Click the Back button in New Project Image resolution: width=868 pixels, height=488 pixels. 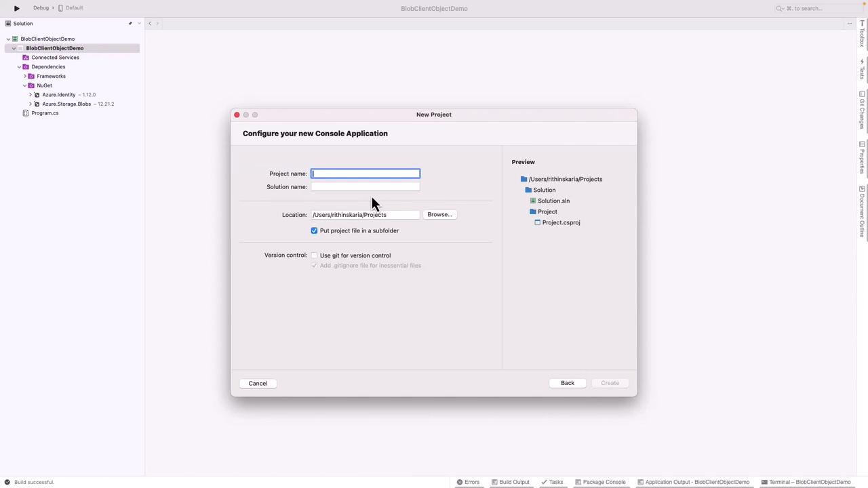[x=568, y=383]
